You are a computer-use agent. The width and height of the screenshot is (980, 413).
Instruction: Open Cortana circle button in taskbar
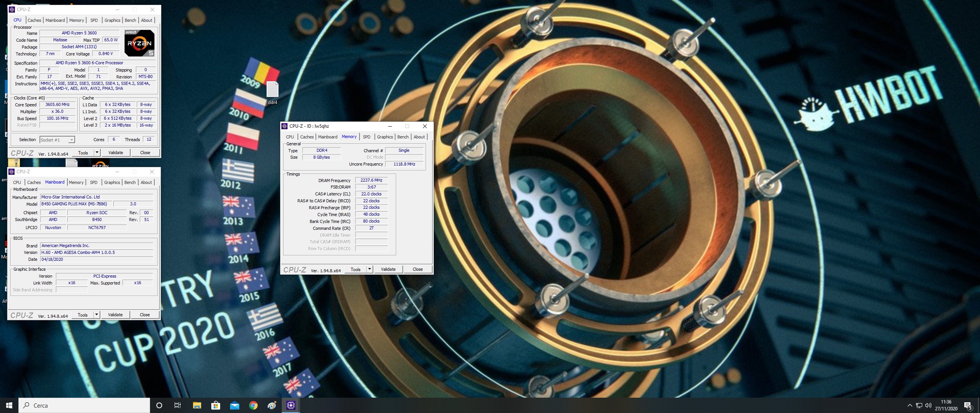point(159,405)
